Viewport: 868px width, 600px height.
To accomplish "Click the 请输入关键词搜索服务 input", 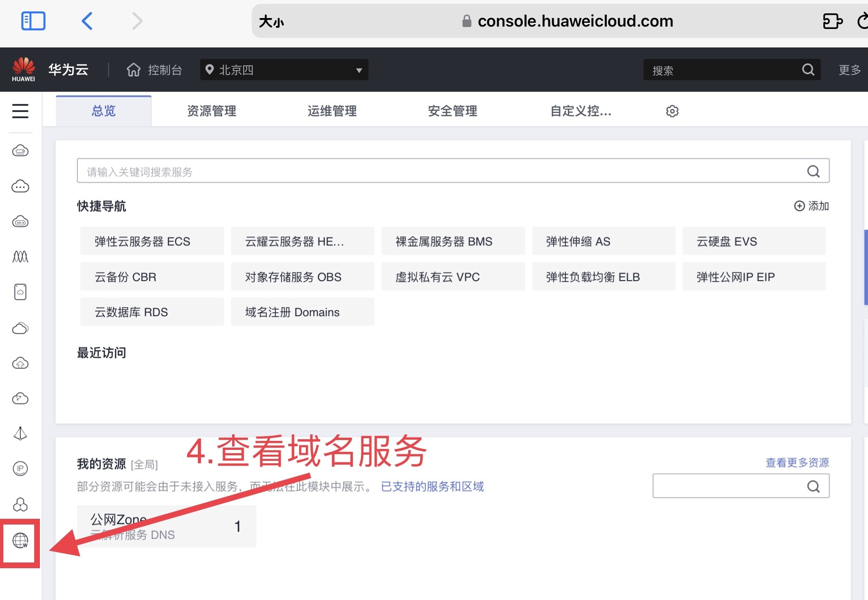I will click(x=453, y=171).
